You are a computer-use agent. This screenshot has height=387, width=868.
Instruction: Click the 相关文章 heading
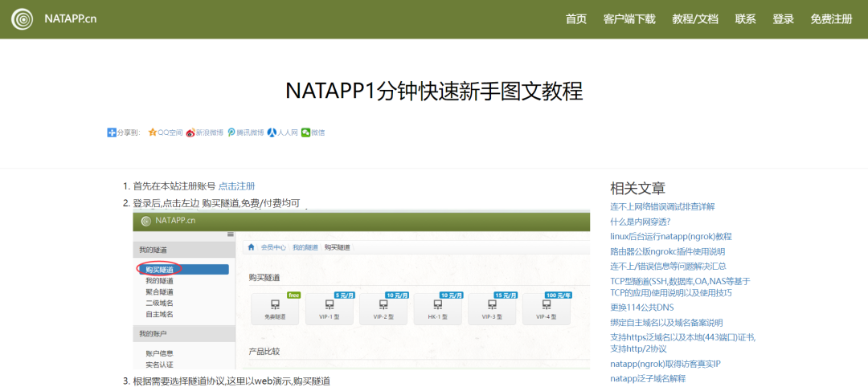(x=637, y=188)
